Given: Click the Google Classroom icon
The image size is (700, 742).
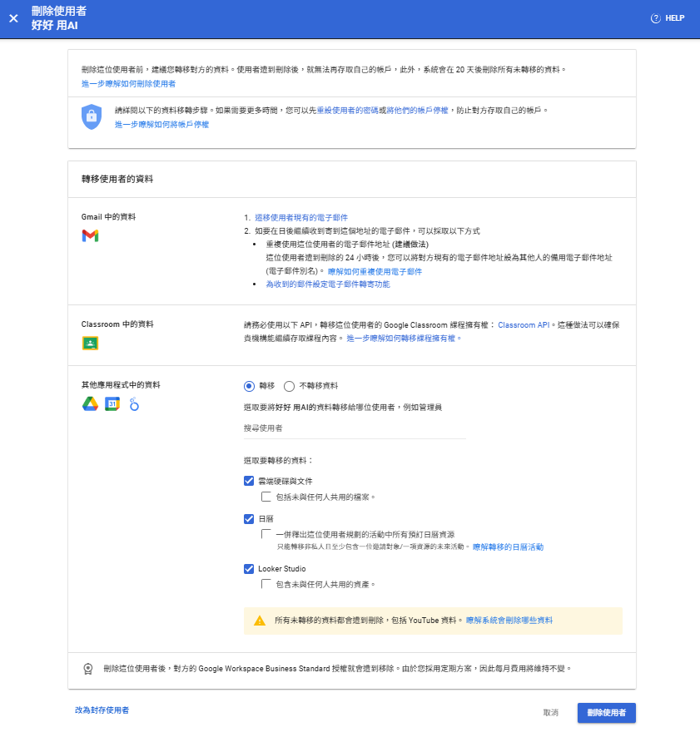Looking at the screenshot, I should click(90, 343).
